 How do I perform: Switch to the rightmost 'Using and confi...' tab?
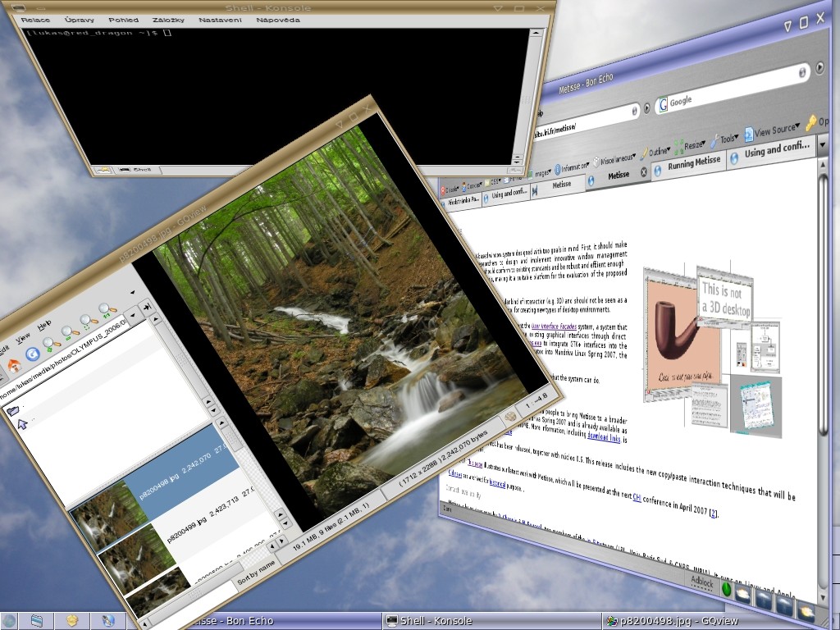(x=771, y=150)
